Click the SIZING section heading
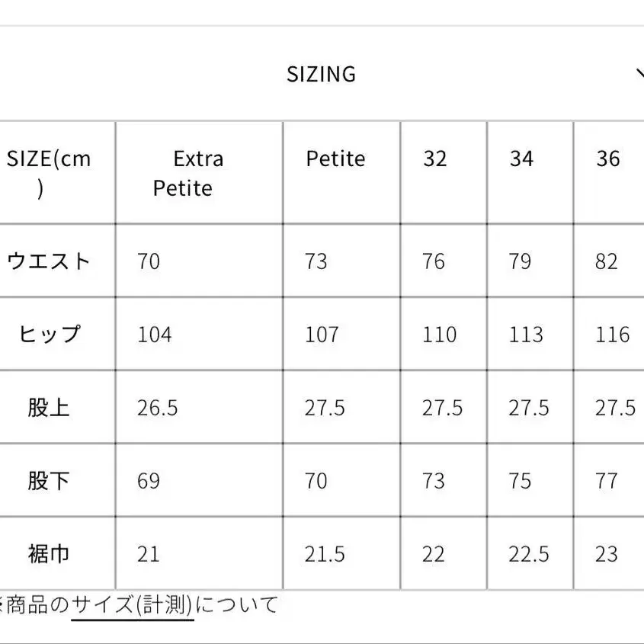The image size is (644, 644). click(x=321, y=74)
